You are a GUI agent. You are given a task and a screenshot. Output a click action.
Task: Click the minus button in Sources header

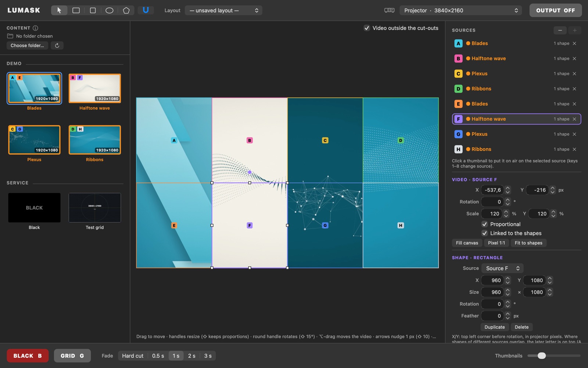pos(560,30)
